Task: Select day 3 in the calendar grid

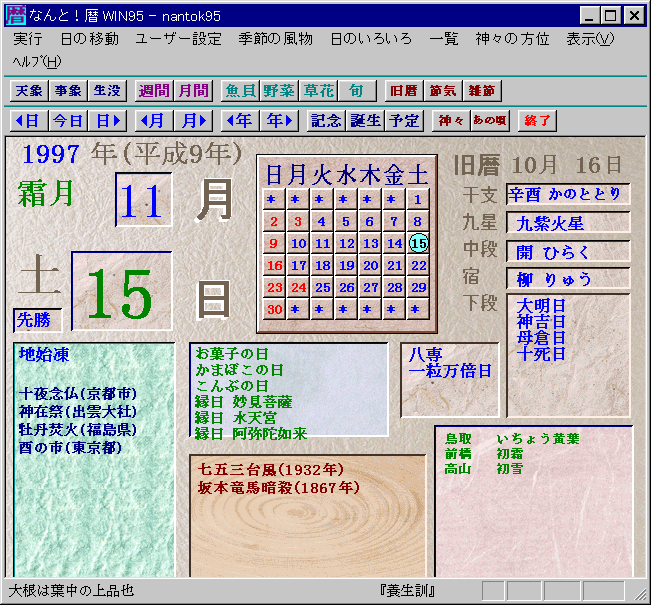Action: [x=298, y=221]
